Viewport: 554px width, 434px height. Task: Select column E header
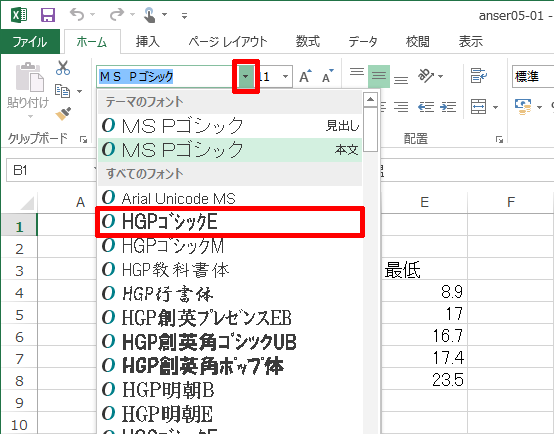coord(424,203)
